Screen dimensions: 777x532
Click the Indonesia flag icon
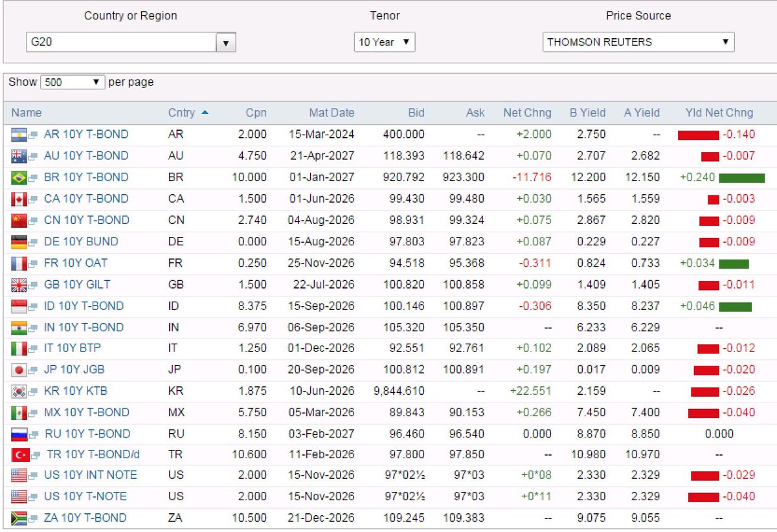click(x=19, y=306)
